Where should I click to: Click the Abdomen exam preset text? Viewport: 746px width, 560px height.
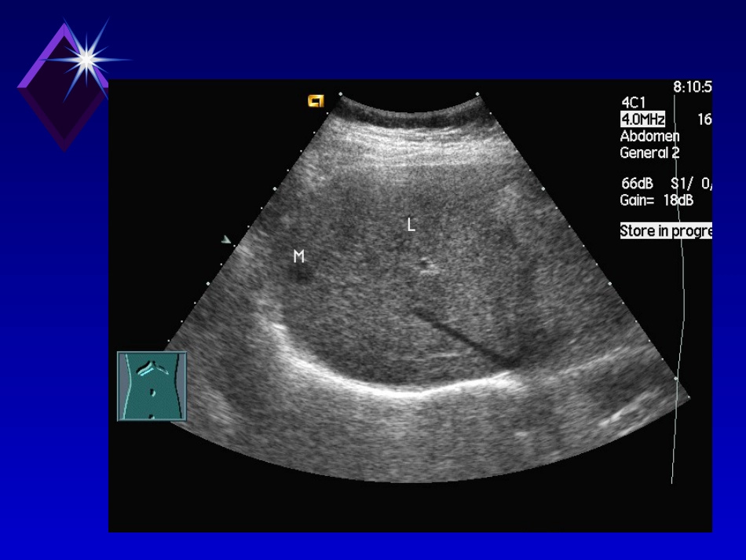click(x=649, y=136)
